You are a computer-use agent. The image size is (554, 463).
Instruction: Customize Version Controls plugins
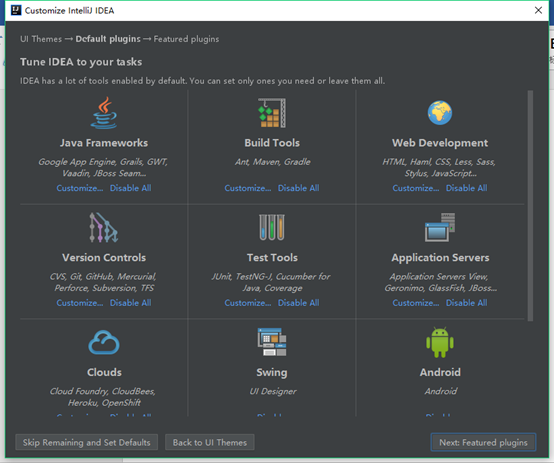pyautogui.click(x=80, y=303)
